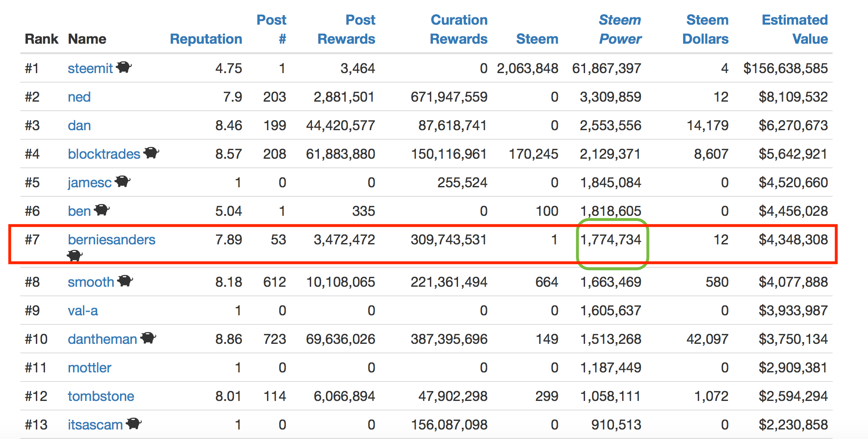Viewport: 868px width, 439px height.
Task: Open ned user profile
Action: (x=79, y=97)
